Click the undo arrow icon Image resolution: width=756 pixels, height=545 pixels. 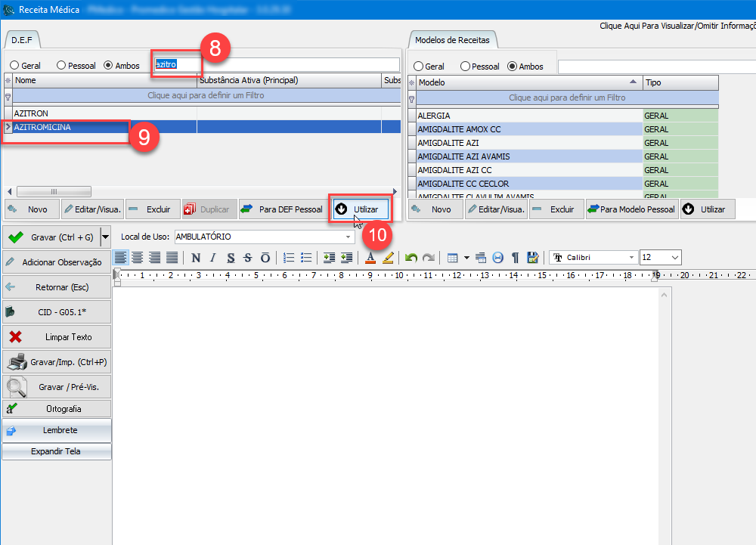tap(411, 258)
